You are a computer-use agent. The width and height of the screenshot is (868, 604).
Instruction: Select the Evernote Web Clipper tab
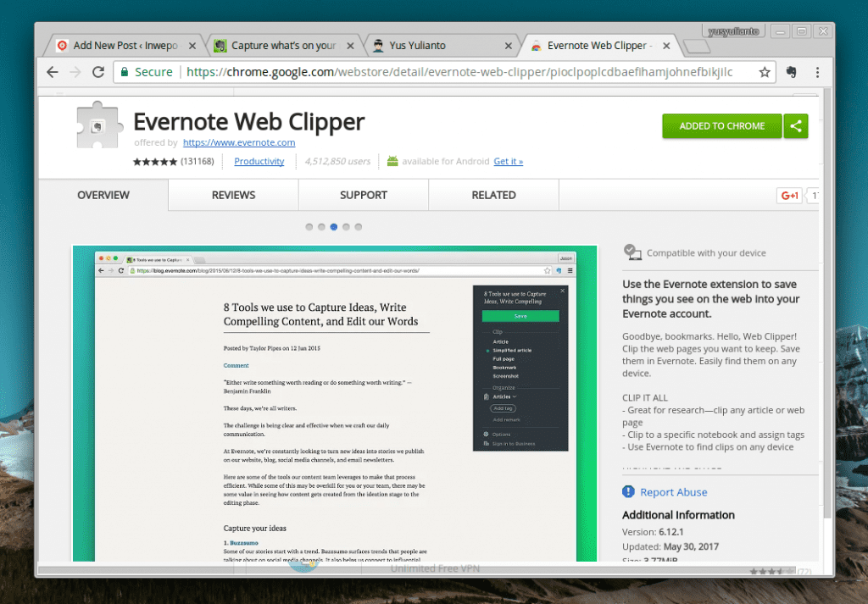click(599, 46)
